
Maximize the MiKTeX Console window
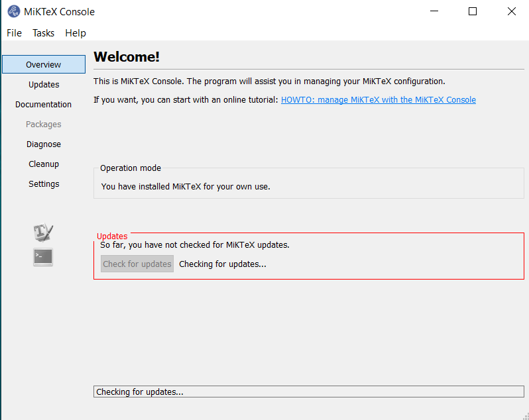[x=473, y=11]
